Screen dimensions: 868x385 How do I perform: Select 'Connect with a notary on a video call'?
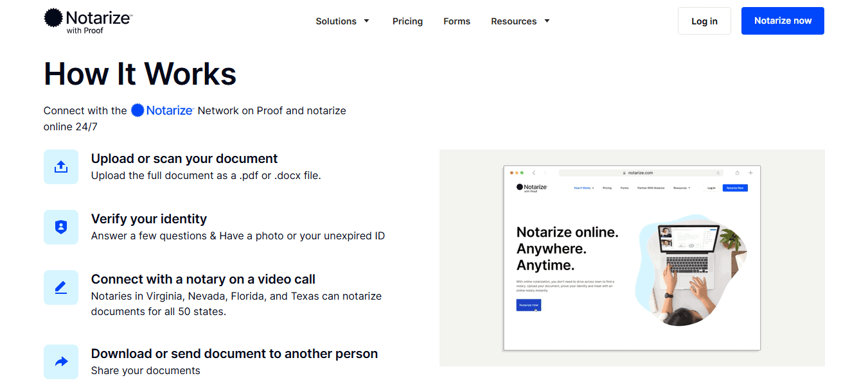point(203,279)
